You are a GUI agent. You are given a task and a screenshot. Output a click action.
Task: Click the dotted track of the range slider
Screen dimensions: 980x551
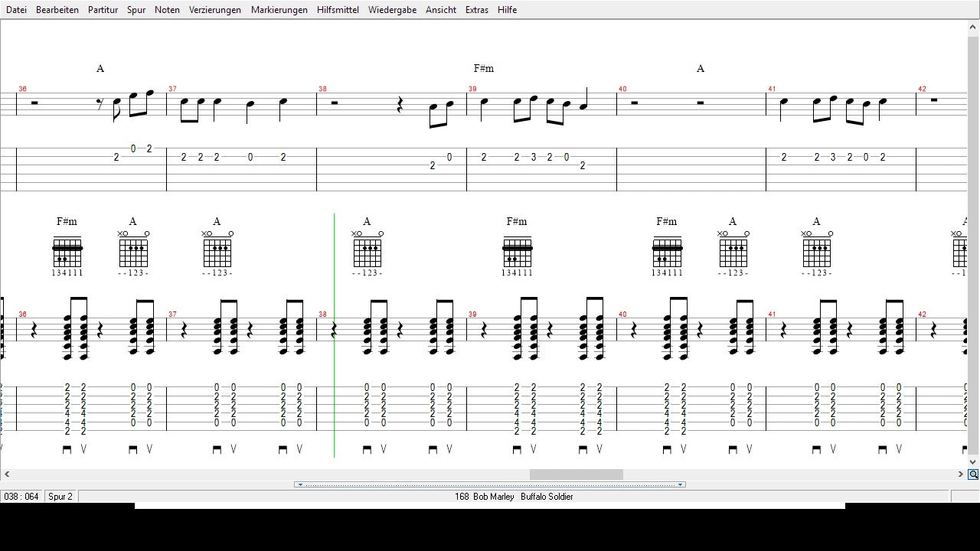(x=490, y=484)
